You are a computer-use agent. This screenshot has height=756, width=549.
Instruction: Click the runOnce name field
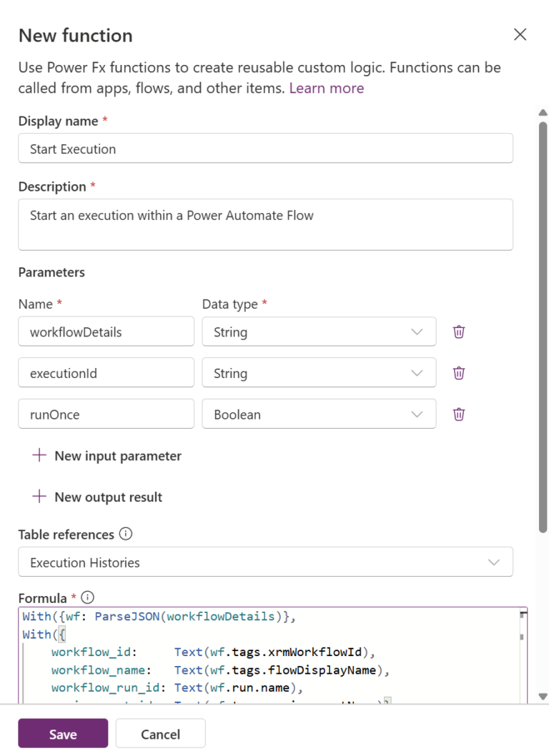click(x=106, y=414)
